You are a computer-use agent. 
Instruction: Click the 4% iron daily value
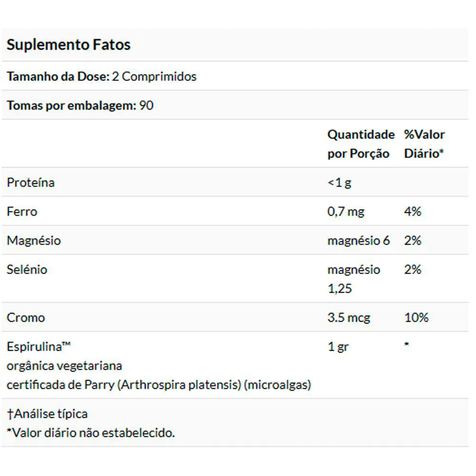pos(413,212)
